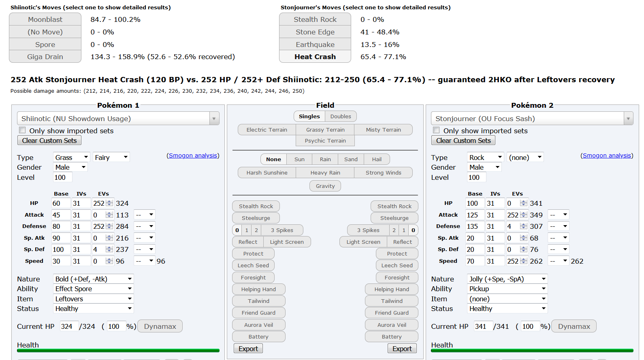Select Electric Terrain option
Image resolution: width=644 pixels, height=360 pixels.
coord(267,130)
